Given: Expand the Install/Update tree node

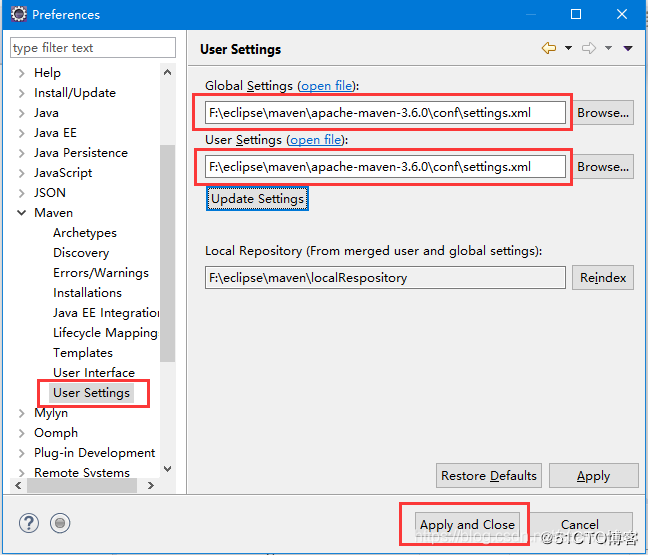Looking at the screenshot, I should coord(21,93).
